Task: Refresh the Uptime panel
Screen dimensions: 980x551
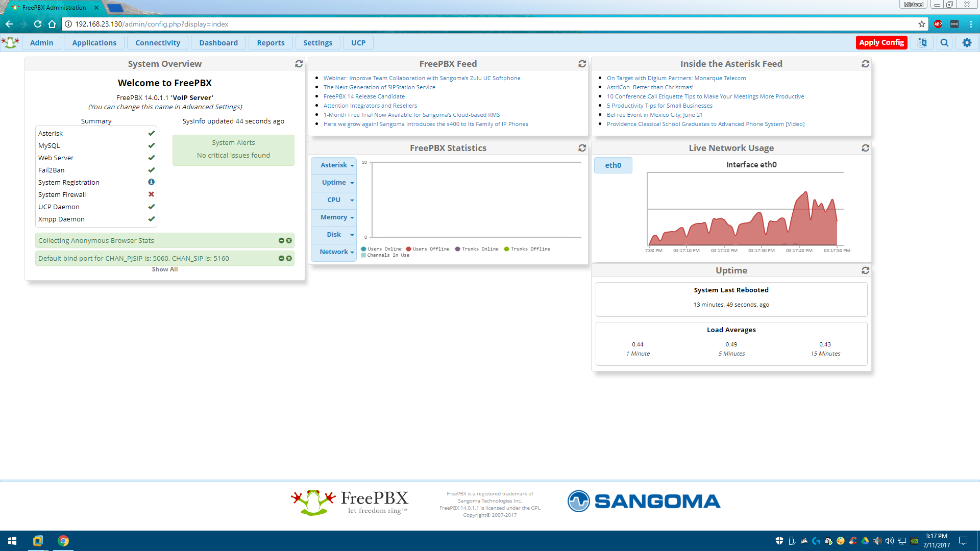Action: (x=865, y=270)
